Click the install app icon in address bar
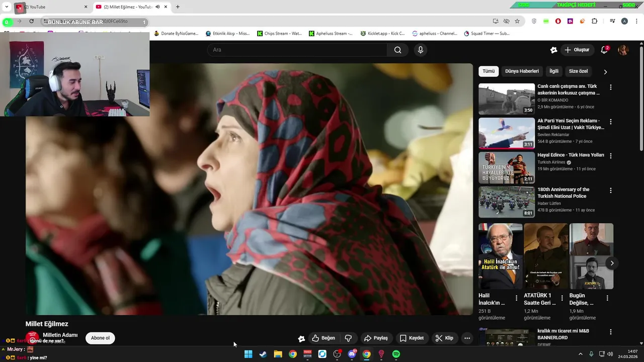This screenshot has width=644, height=362. (x=496, y=21)
